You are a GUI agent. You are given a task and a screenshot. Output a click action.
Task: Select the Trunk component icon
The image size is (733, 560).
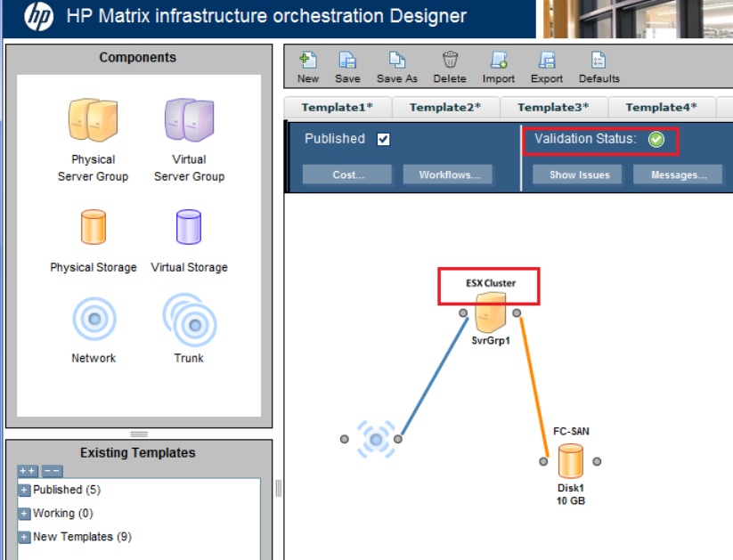[x=189, y=321]
